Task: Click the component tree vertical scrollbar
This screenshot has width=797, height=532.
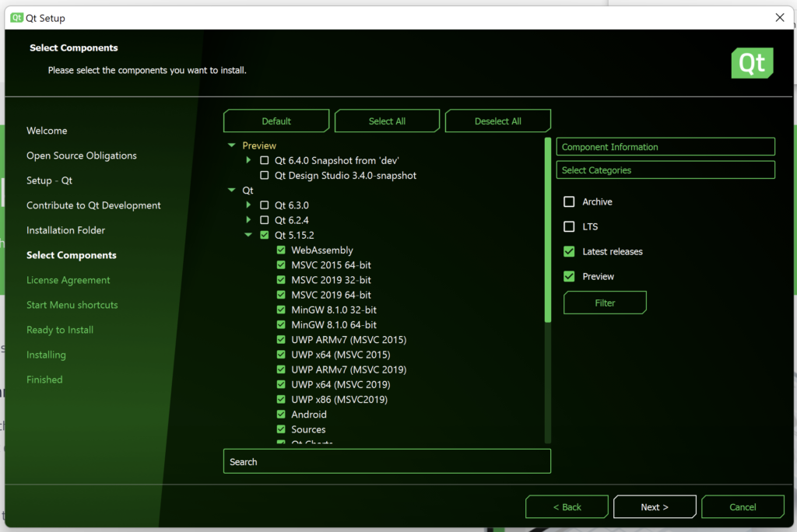Action: point(547,229)
